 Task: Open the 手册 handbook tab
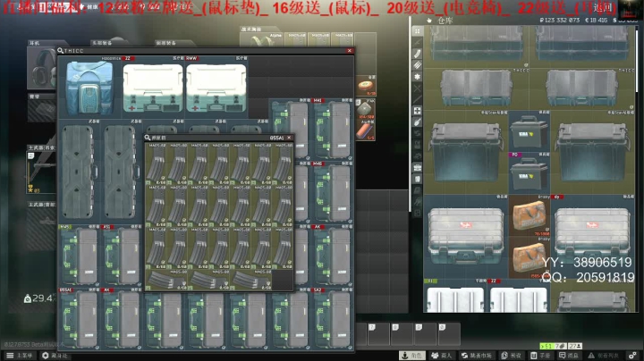tap(540, 356)
